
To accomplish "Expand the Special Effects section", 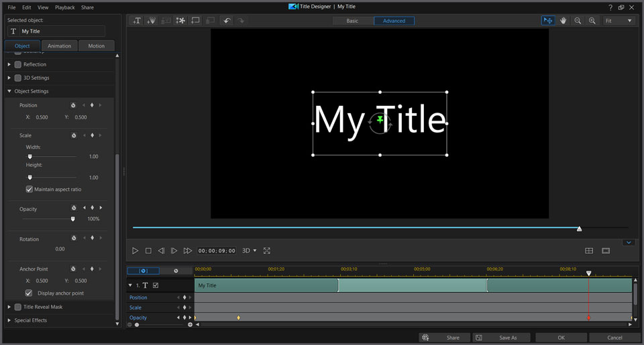I will coord(9,320).
